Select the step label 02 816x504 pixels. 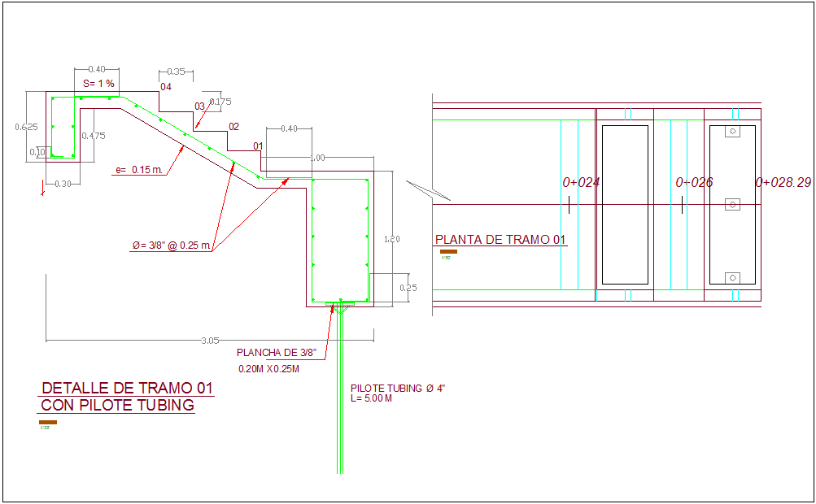(x=233, y=126)
